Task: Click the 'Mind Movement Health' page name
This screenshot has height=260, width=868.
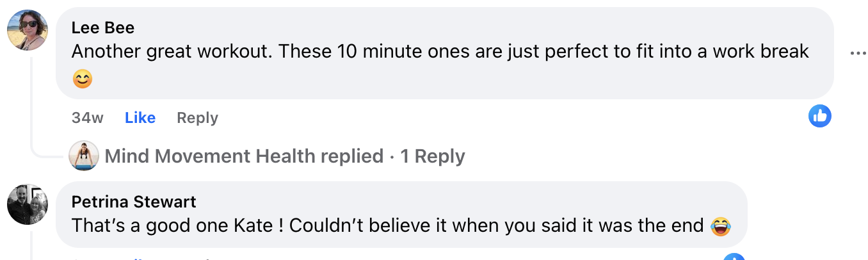Action: click(x=210, y=156)
